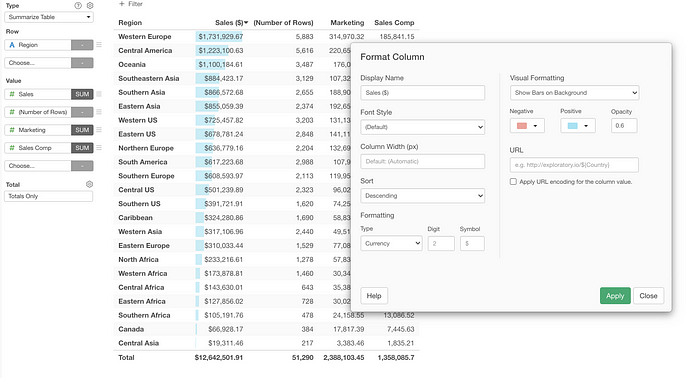Click the plus Filter icon
Image resolution: width=700 pixels, height=378 pixels.
121,4
